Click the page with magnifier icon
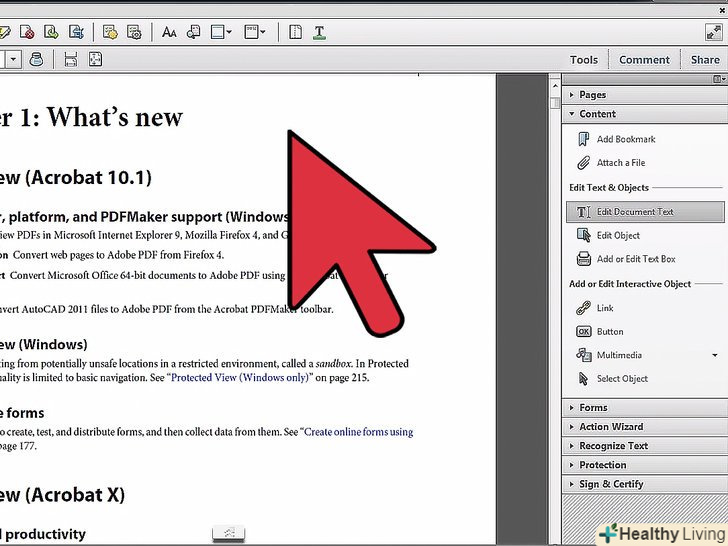The width and height of the screenshot is (728, 546). point(193,32)
